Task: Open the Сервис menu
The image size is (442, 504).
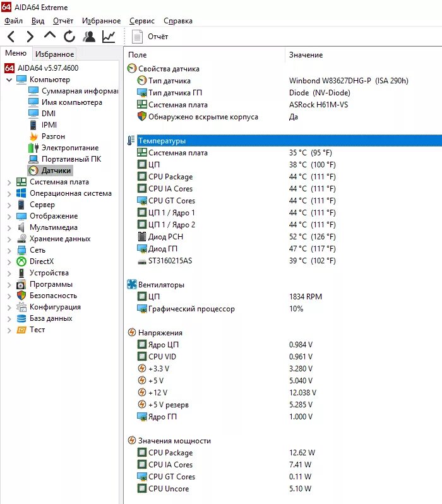Action: (142, 21)
